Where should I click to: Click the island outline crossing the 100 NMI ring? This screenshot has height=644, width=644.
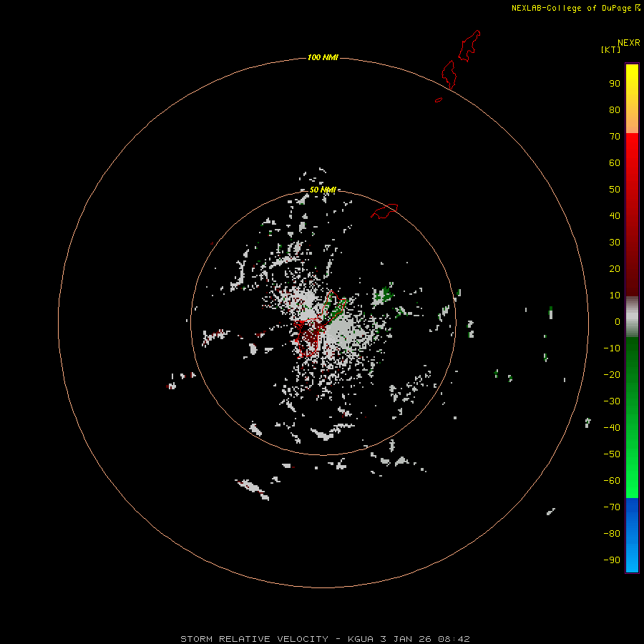tap(449, 74)
